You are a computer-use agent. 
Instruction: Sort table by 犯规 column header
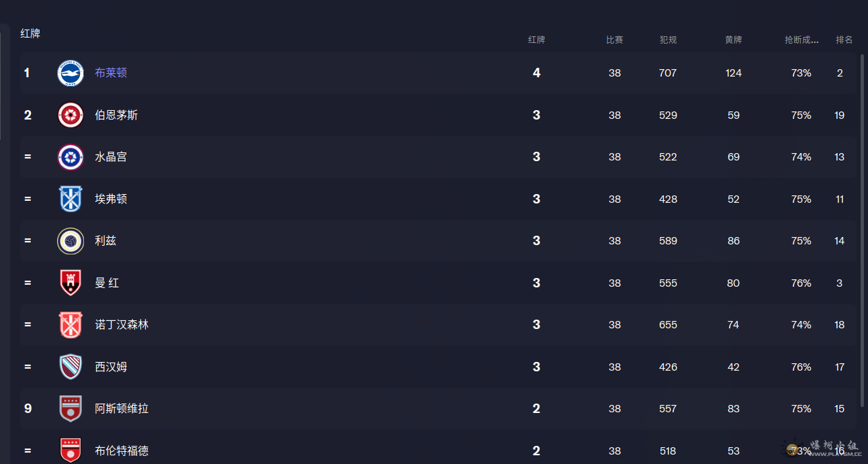(x=668, y=40)
